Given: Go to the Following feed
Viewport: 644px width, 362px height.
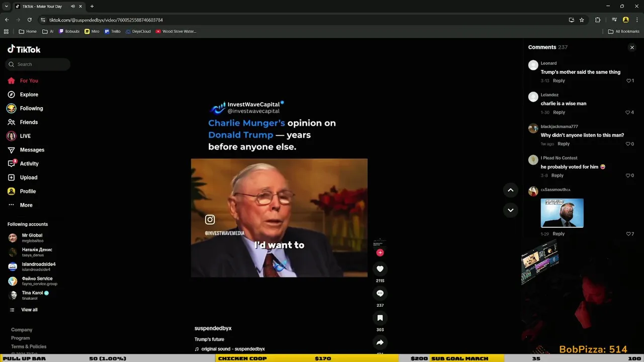Looking at the screenshot, I should 25,108.
